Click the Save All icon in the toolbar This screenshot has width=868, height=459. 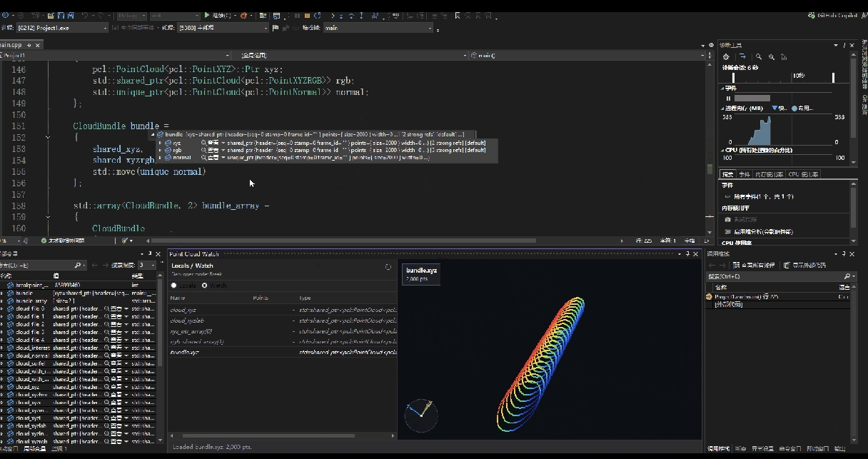click(x=70, y=15)
